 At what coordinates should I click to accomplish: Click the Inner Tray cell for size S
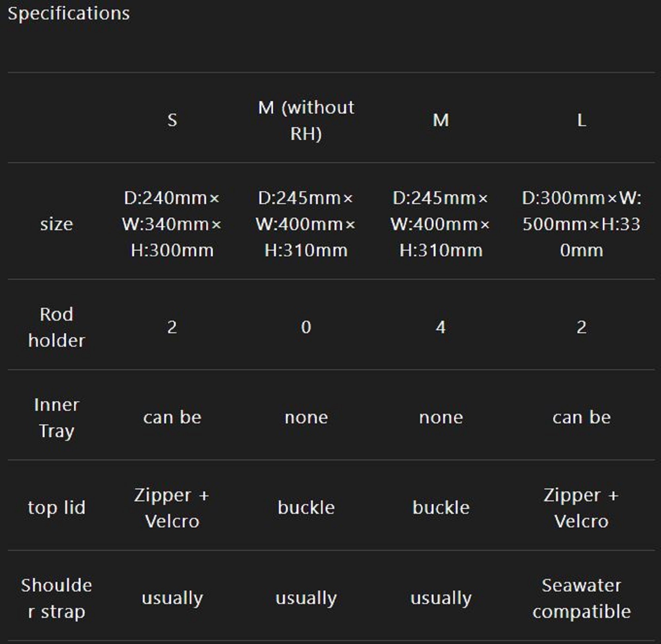[x=172, y=417]
